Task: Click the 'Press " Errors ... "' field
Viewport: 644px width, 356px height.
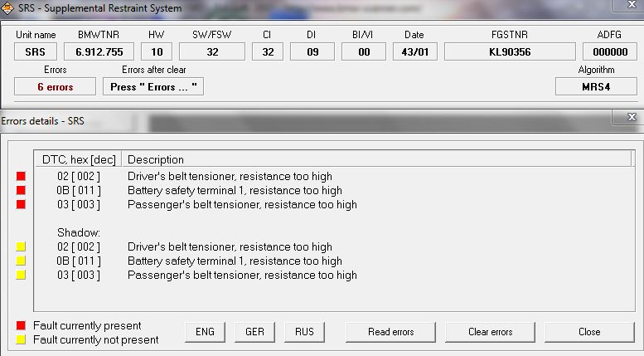Action: (x=153, y=87)
